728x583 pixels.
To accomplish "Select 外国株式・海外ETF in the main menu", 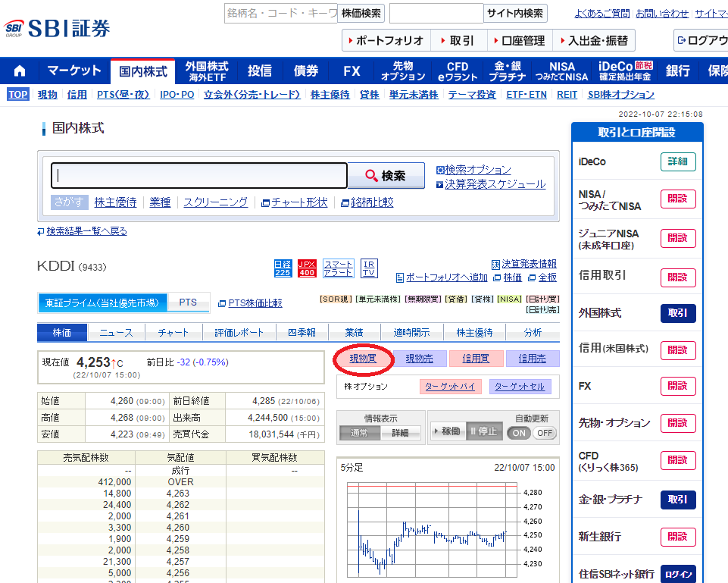I will tap(207, 70).
